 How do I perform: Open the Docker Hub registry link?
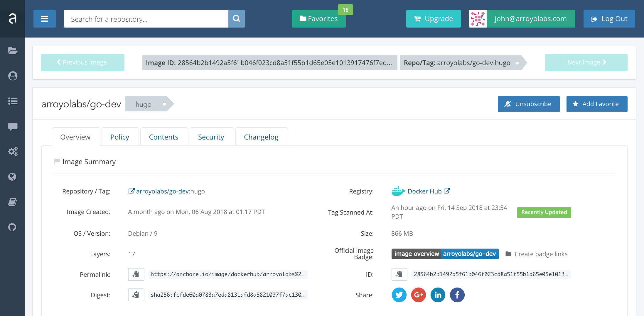(429, 191)
